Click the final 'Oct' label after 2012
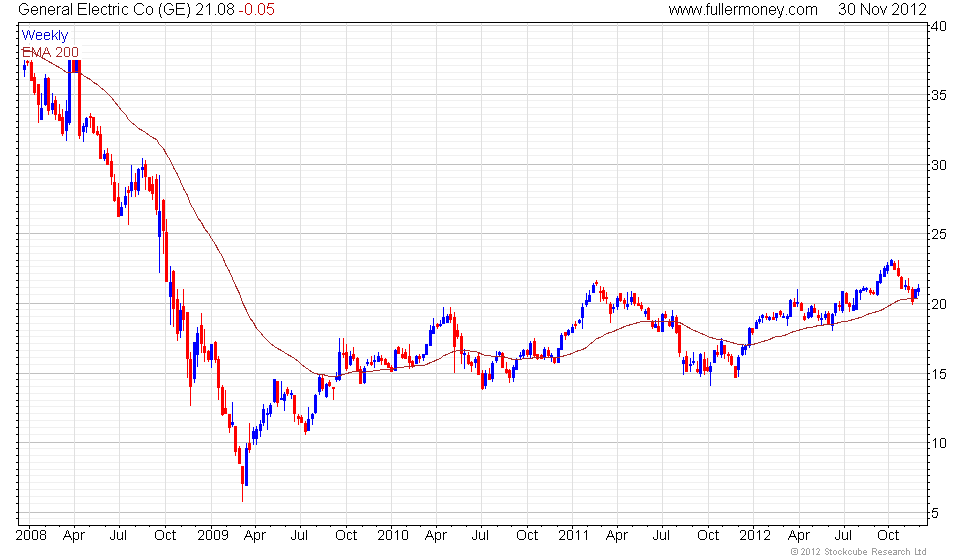Viewport: 980px width, 560px height. [888, 535]
